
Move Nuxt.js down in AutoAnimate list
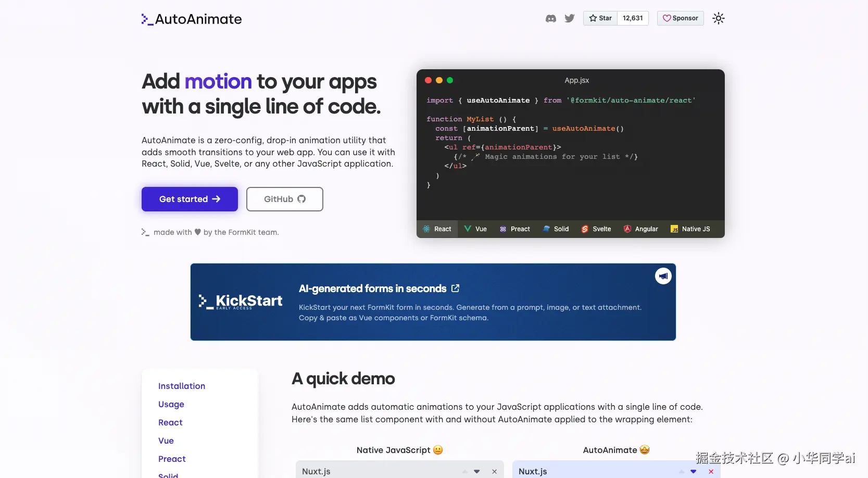click(694, 472)
